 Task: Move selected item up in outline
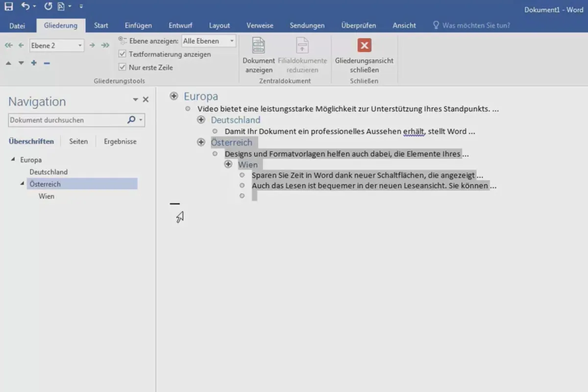click(8, 63)
